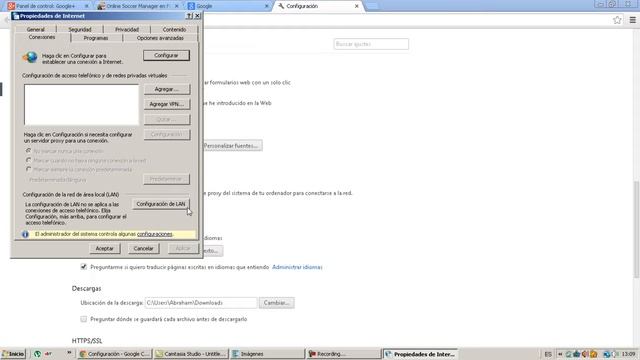Image resolution: width=640 pixels, height=360 pixels.
Task: Click the green quick launch icon beside Inicio
Action: (x=37, y=354)
